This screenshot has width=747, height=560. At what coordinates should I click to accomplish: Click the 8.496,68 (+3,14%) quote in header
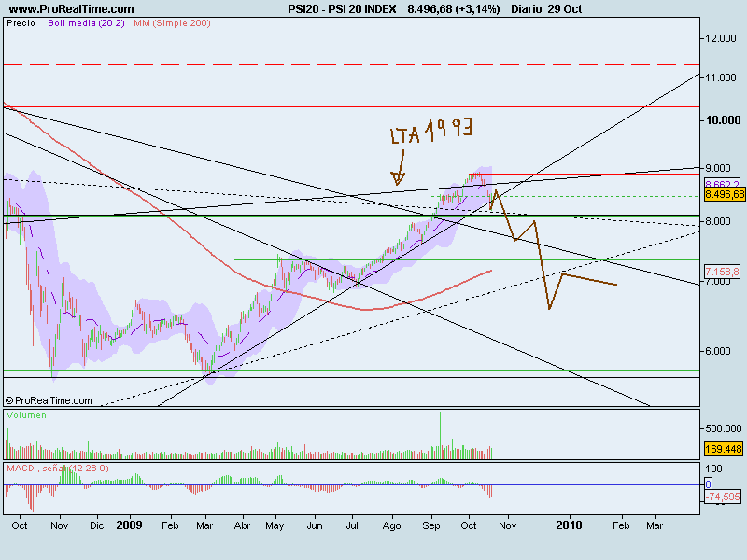[454, 9]
